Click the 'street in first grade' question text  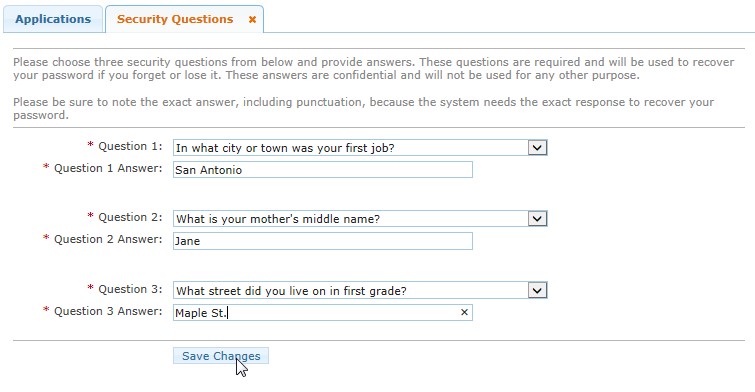(x=291, y=291)
